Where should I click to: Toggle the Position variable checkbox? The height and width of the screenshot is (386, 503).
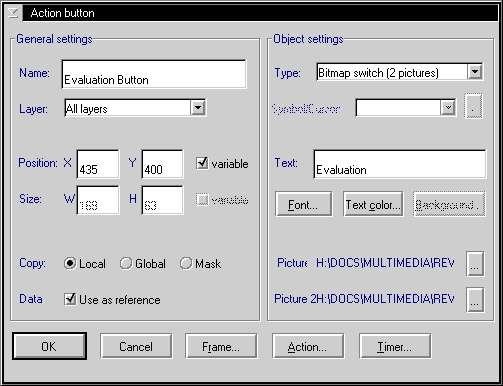202,163
